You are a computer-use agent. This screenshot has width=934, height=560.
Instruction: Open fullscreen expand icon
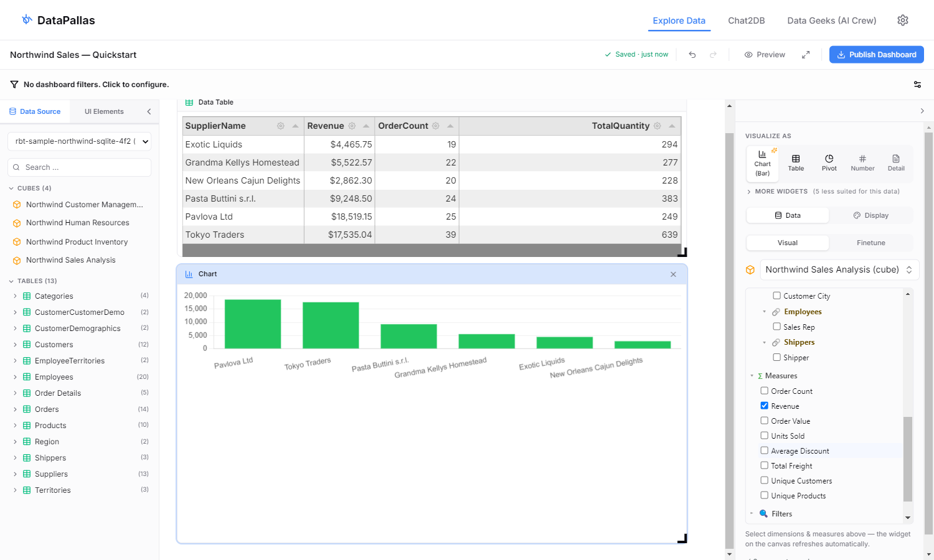click(x=806, y=55)
